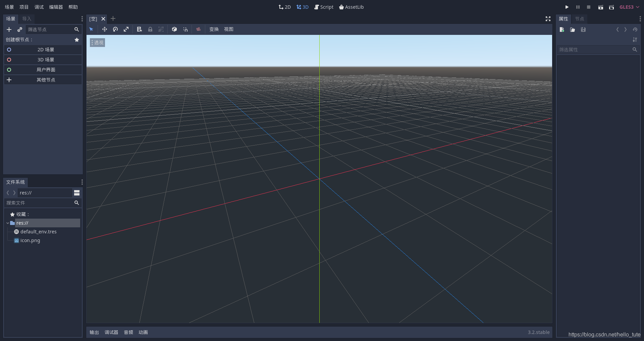
Task: Activate the Select mode arrow tool
Action: pos(91,30)
